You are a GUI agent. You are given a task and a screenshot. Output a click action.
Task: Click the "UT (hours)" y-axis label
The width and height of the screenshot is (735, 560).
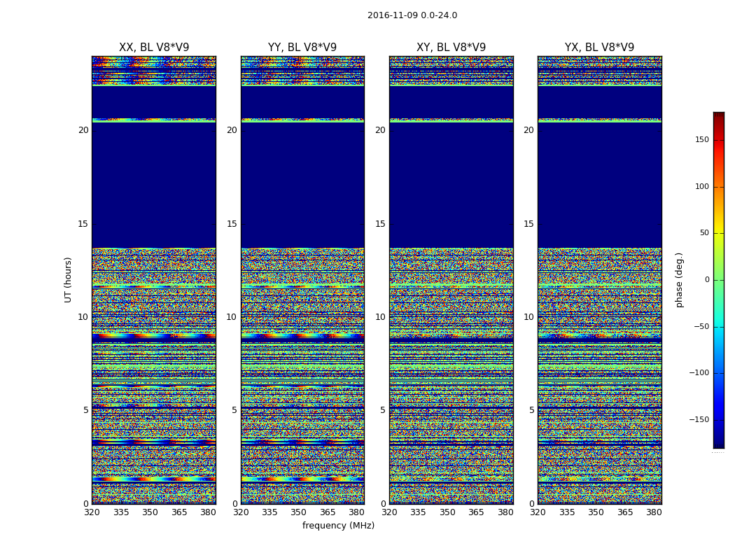(68, 279)
